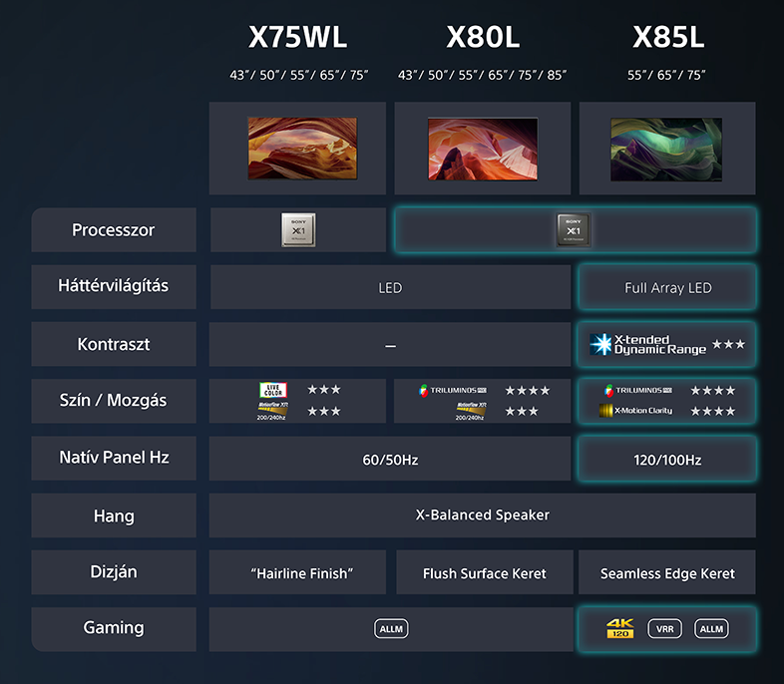Click the X-Motion Clarity logo

636,411
